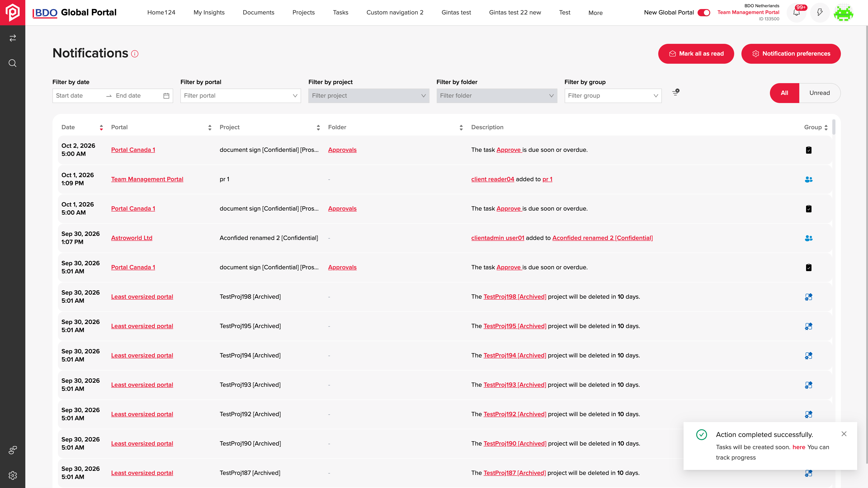
Task: Open the client reader04 user link
Action: [x=492, y=179]
